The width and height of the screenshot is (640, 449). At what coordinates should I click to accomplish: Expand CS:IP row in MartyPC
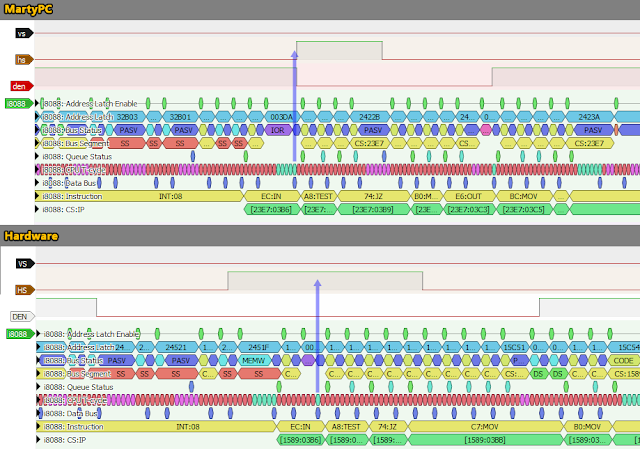pos(37,209)
